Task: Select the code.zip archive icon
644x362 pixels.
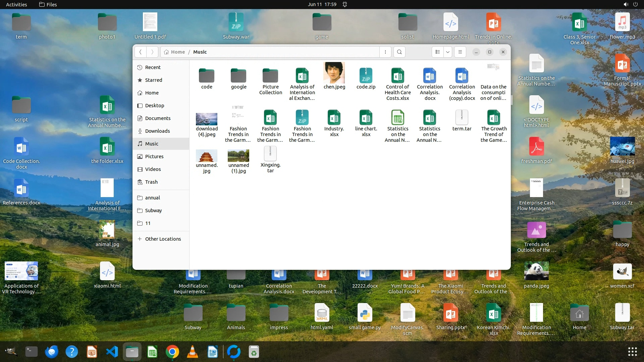Action: [x=366, y=75]
